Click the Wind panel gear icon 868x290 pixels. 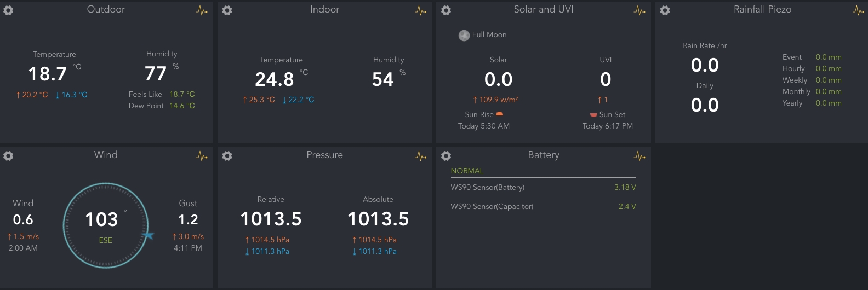[8, 156]
